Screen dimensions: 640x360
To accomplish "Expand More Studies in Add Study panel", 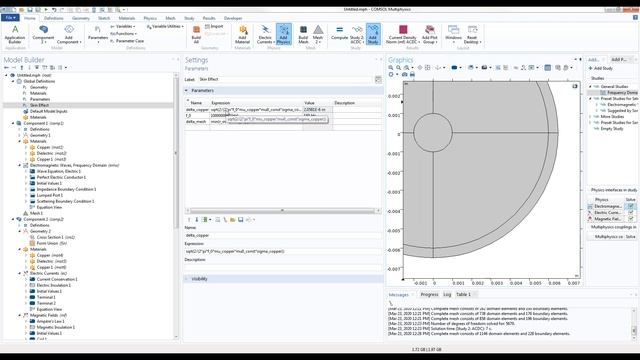I will coord(590,117).
